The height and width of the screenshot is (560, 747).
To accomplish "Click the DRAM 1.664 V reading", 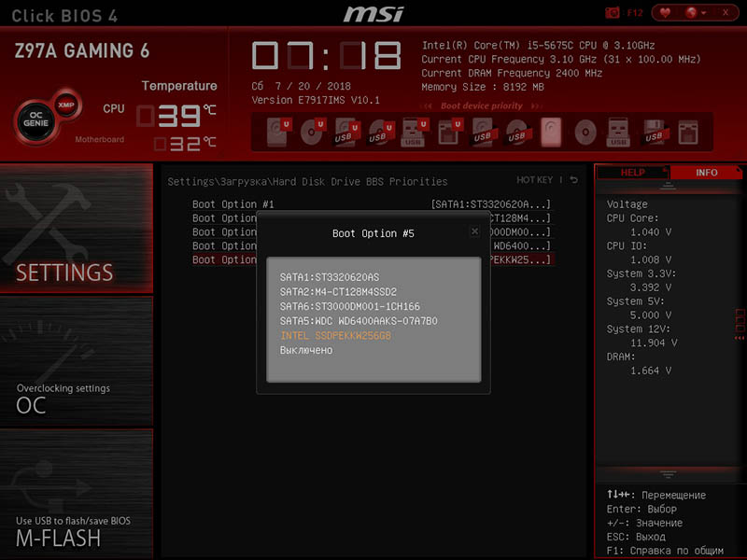I will (651, 371).
